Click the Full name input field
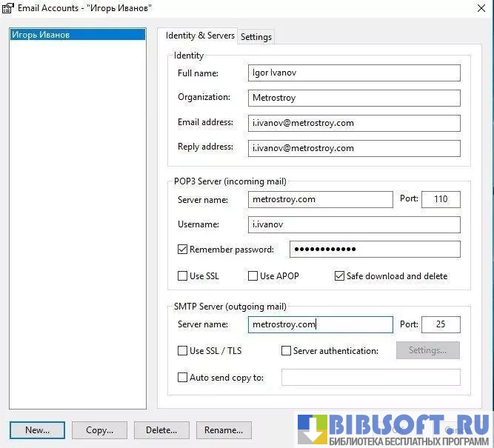The width and height of the screenshot is (494, 448). tap(354, 73)
